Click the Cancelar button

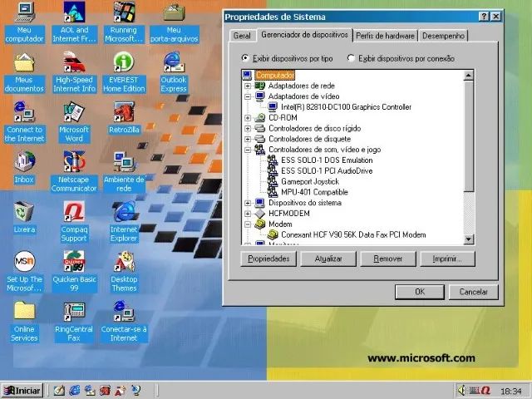point(473,292)
